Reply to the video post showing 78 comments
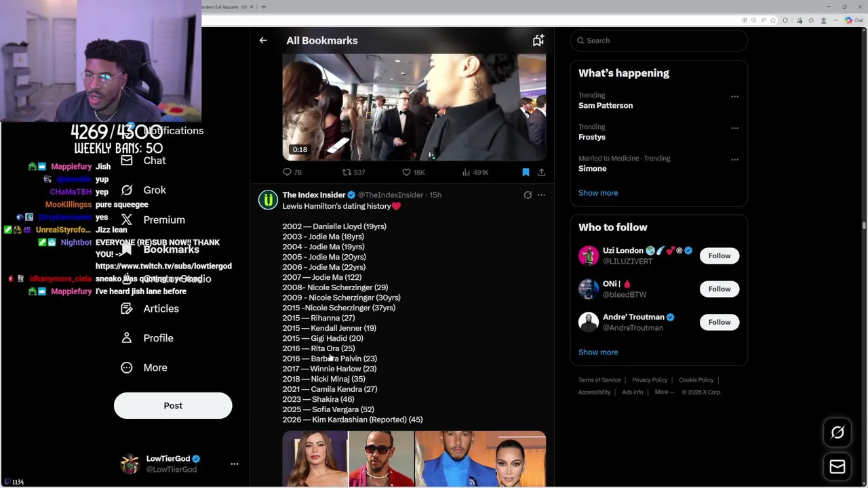 pos(292,172)
